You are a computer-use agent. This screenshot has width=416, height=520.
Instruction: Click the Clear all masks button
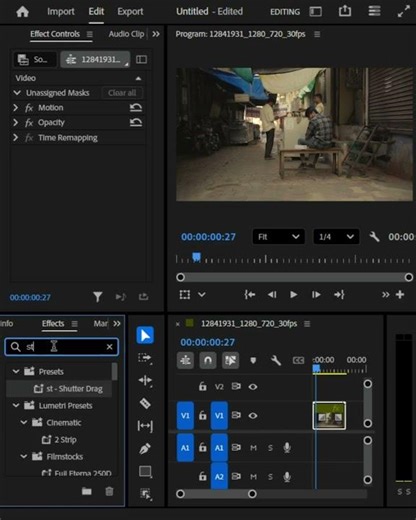click(x=122, y=93)
